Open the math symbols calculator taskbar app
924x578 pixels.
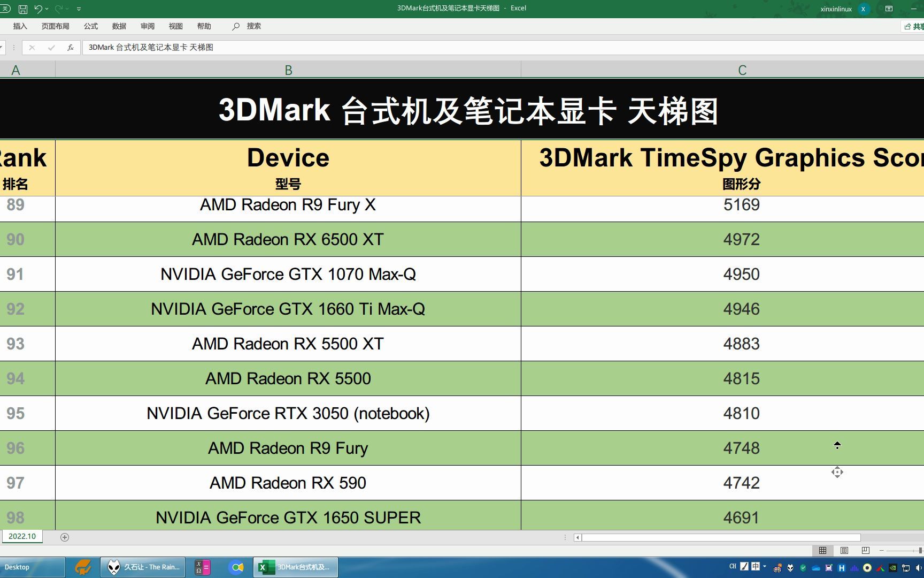(x=203, y=567)
